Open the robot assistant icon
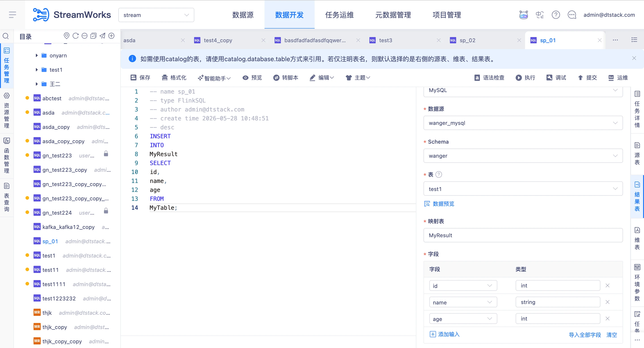Screen dimensions: 644x348 [x=523, y=15]
